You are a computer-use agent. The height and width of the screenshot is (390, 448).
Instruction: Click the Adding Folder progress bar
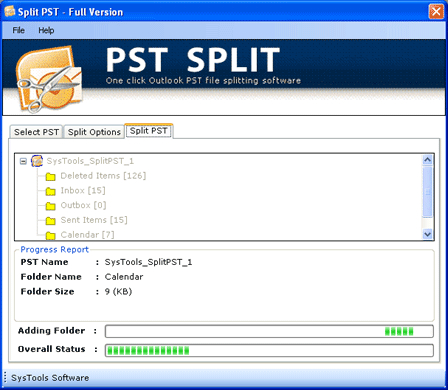pos(269,331)
